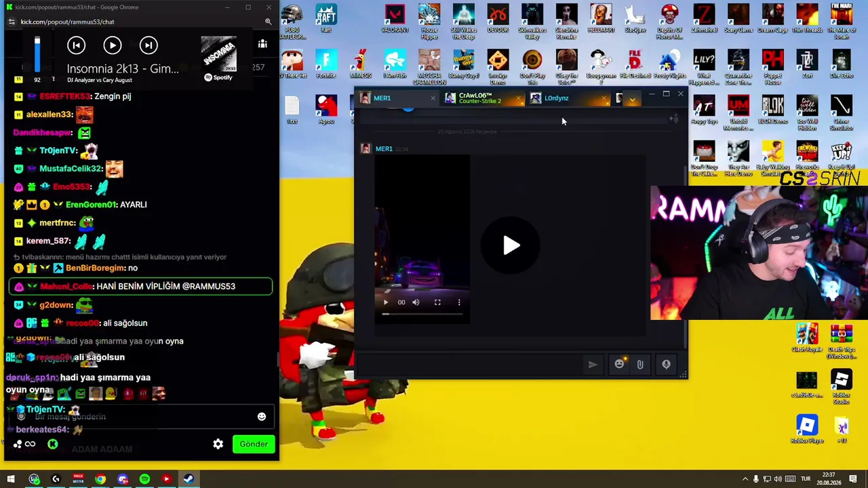Viewport: 868px width, 488px height.
Task: Click the Steam chat message input
Action: pos(469,365)
